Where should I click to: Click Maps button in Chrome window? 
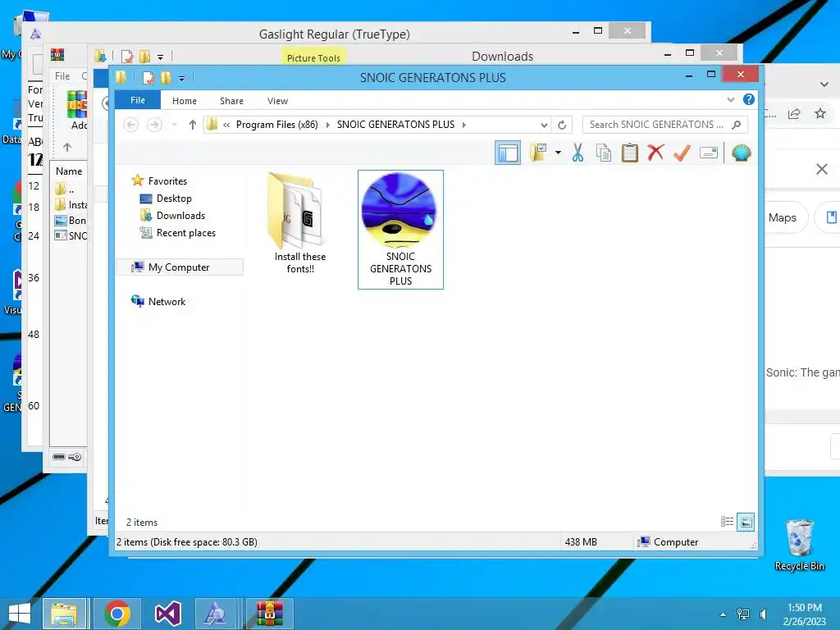click(783, 217)
